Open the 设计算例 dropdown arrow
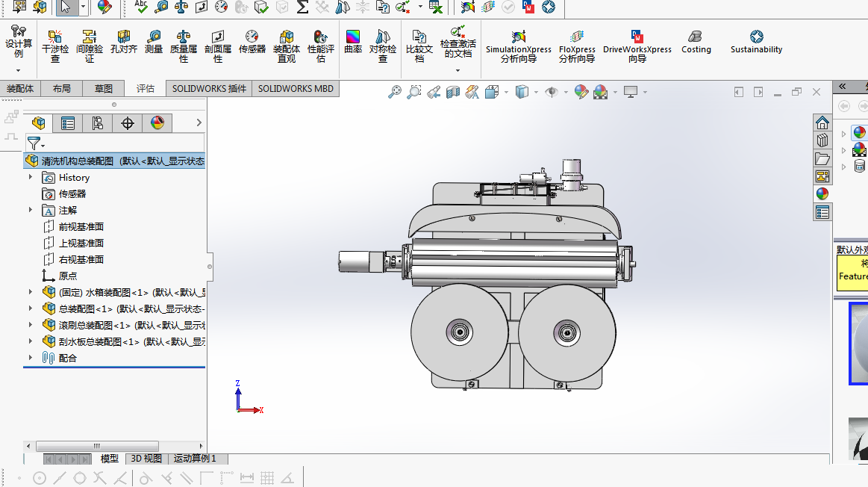This screenshot has width=868, height=487. (x=18, y=71)
